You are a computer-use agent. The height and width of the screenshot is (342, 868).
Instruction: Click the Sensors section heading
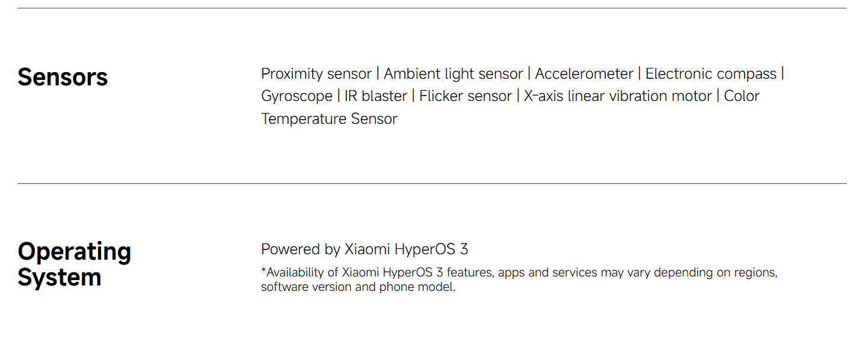point(63,78)
